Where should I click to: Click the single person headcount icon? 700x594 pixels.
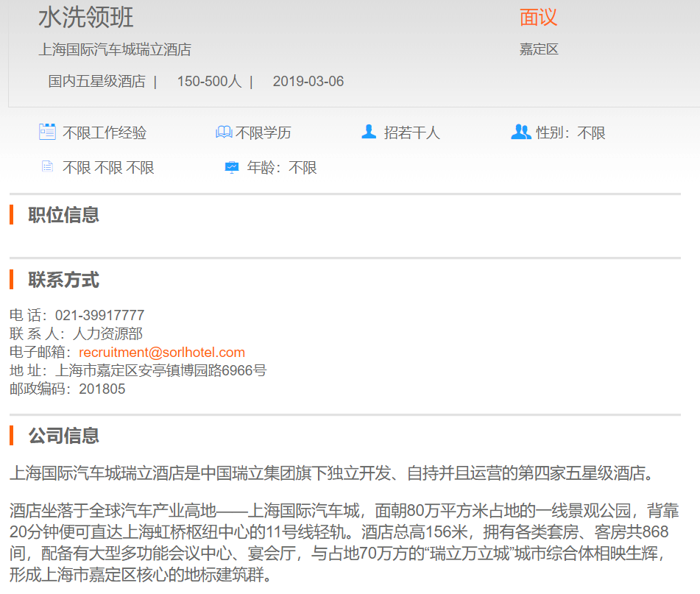click(369, 132)
